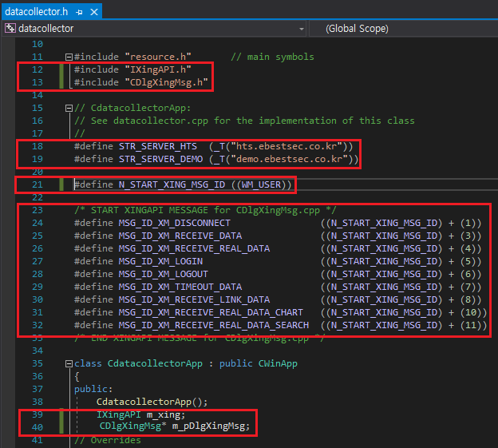498x448 pixels.
Task: Click the MSG_ID_XM_LOGIN macro
Action: (x=160, y=261)
